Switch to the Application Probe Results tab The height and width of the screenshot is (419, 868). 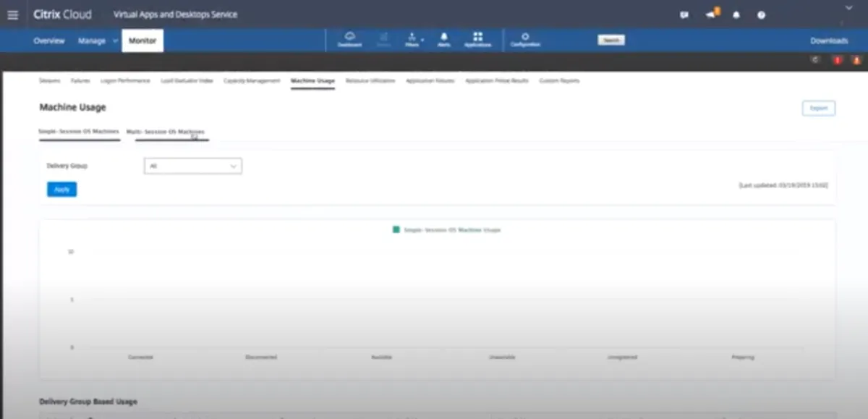pos(497,80)
